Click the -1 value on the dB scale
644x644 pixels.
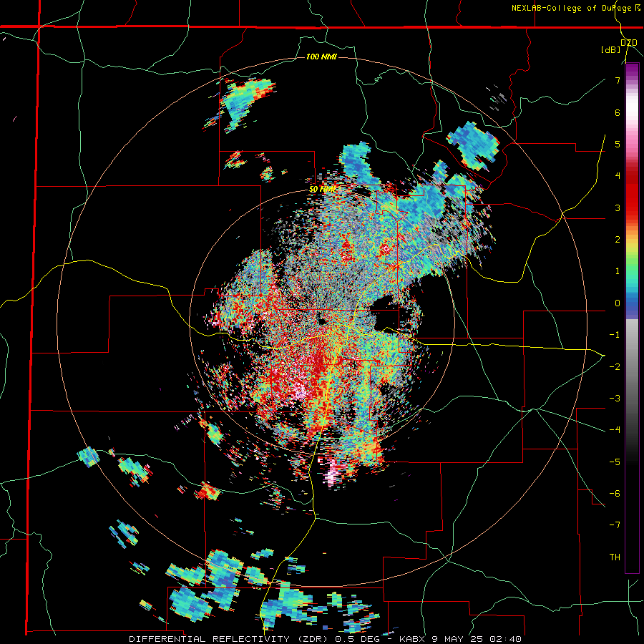(615, 335)
